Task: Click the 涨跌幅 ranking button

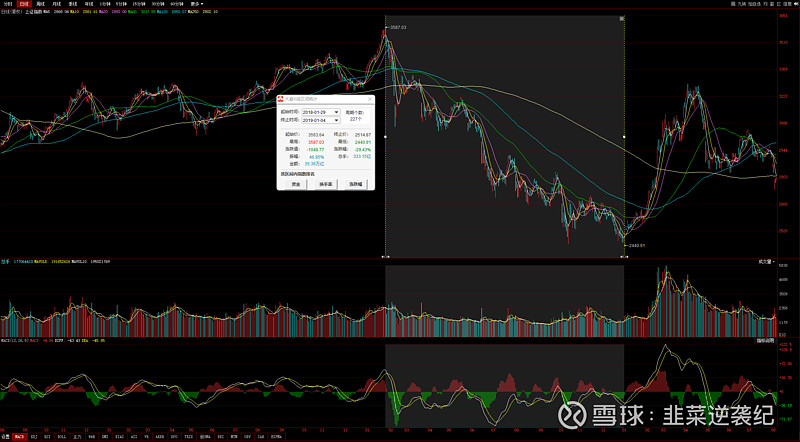Action: (x=356, y=184)
